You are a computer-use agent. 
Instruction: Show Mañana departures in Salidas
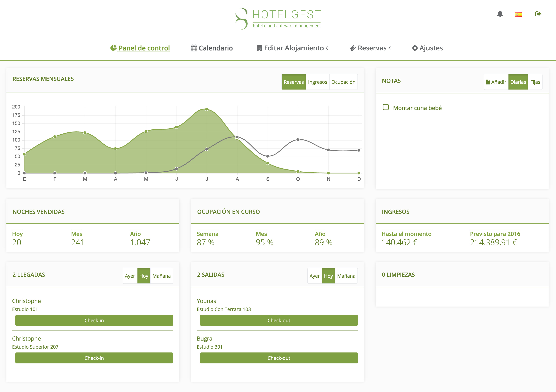click(346, 276)
